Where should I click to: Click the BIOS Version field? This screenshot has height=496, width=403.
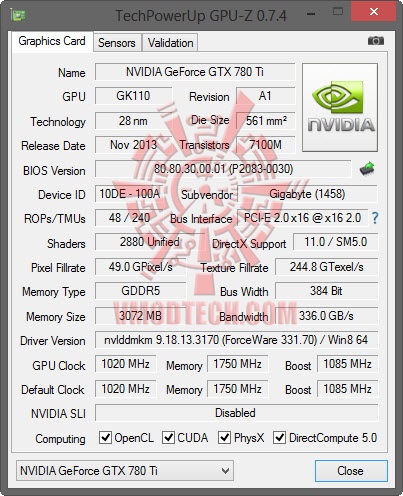click(223, 169)
